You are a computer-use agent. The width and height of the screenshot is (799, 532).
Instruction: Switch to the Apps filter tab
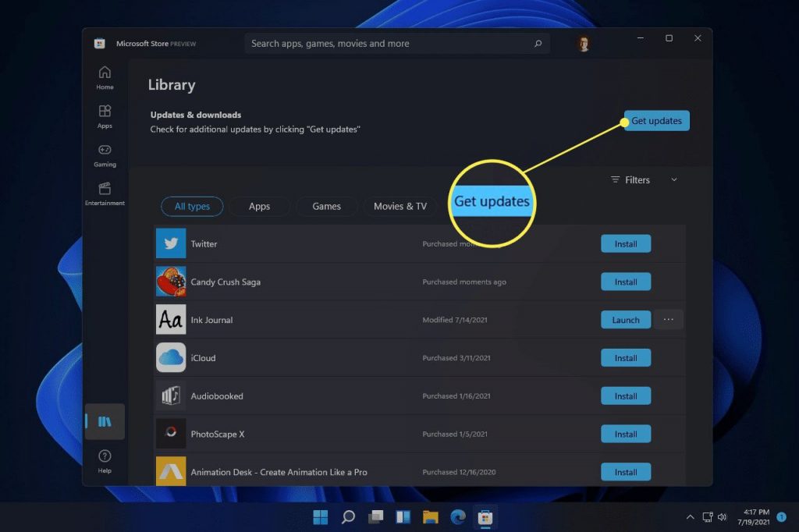[x=259, y=206]
